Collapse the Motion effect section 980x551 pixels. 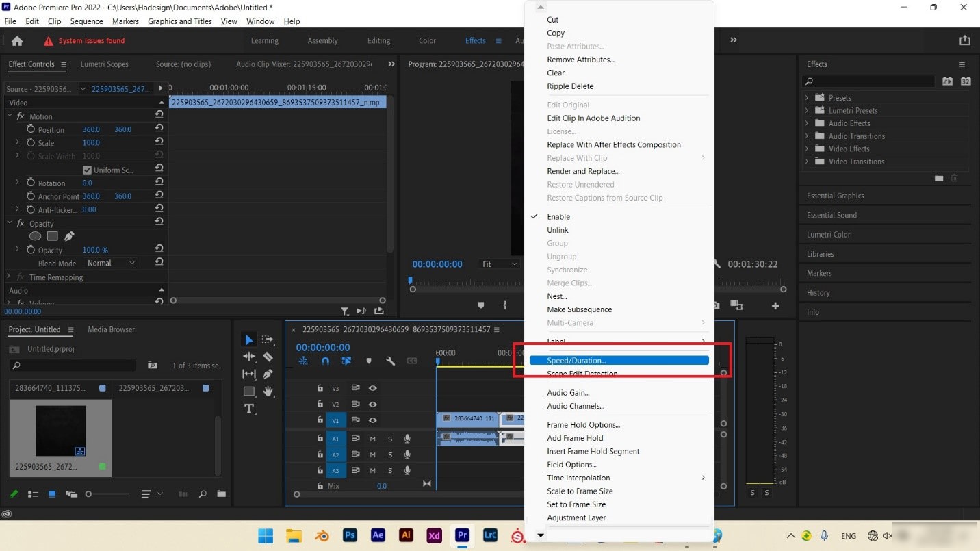[9, 116]
